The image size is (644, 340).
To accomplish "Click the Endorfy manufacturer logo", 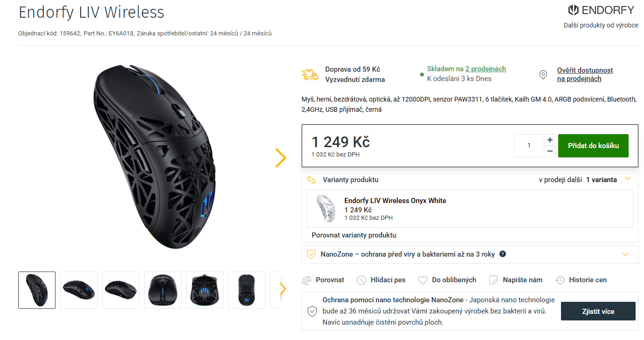I will (601, 10).
